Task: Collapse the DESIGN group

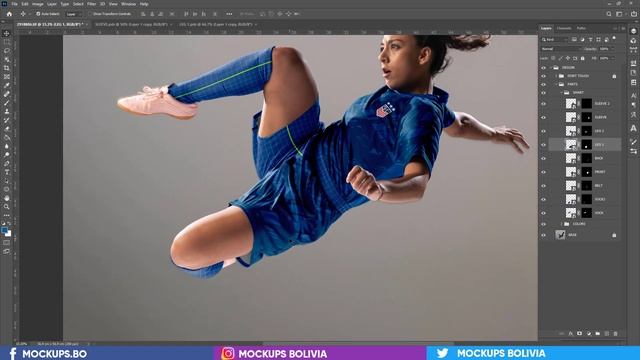Action: (551, 68)
